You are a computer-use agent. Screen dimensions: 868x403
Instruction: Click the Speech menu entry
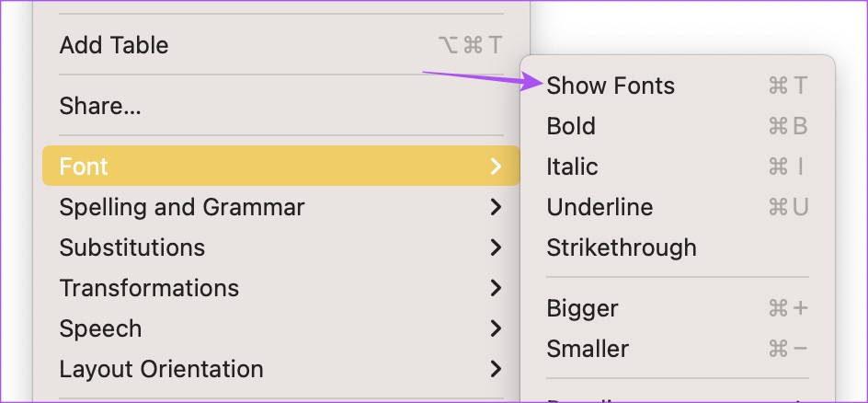pos(100,328)
